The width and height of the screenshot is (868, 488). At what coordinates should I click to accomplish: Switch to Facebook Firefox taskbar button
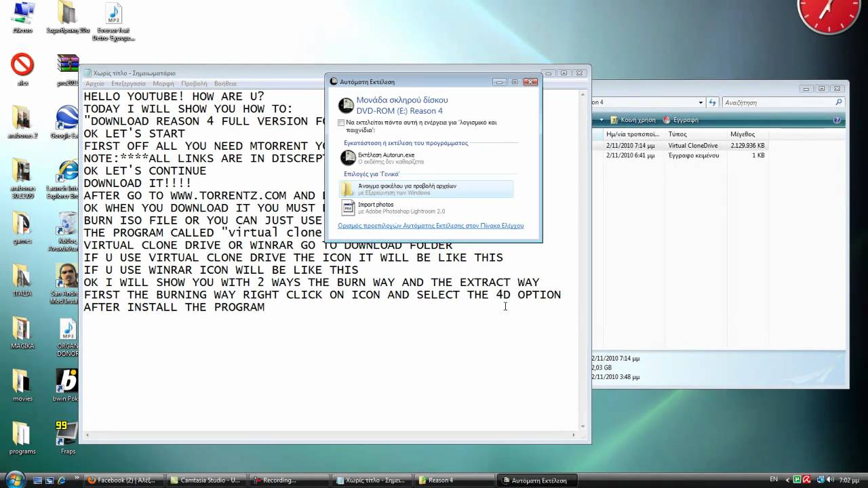coord(123,480)
